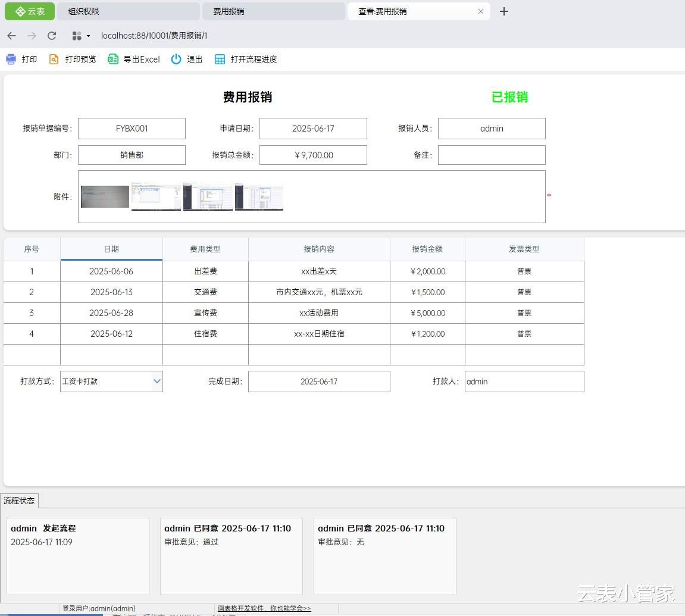Reload the page with the refresh icon
This screenshot has height=616, width=685.
[52, 36]
